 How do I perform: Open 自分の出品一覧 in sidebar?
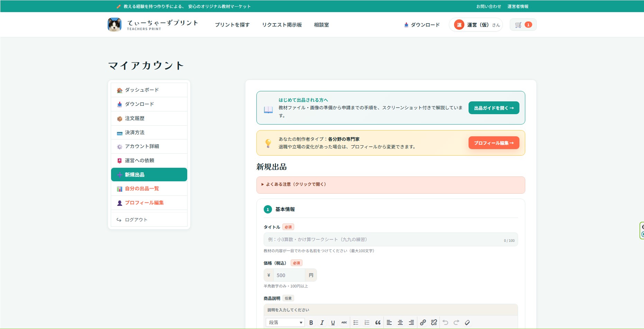pos(149,189)
